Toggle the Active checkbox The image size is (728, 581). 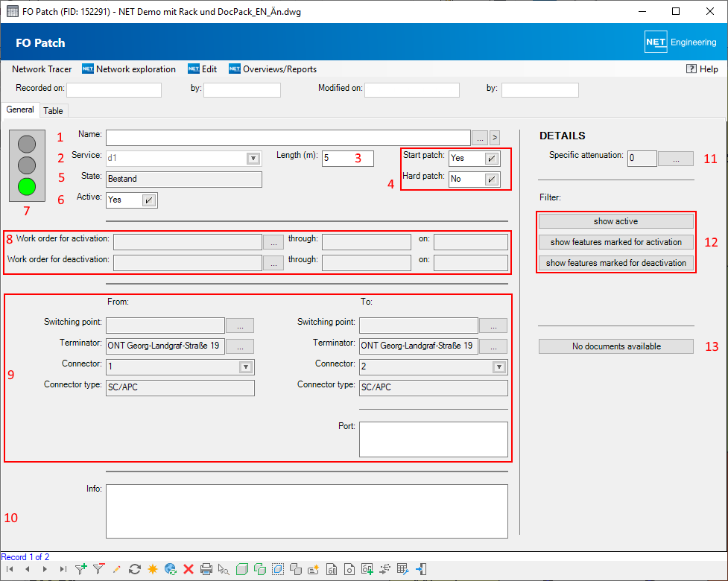tap(148, 200)
